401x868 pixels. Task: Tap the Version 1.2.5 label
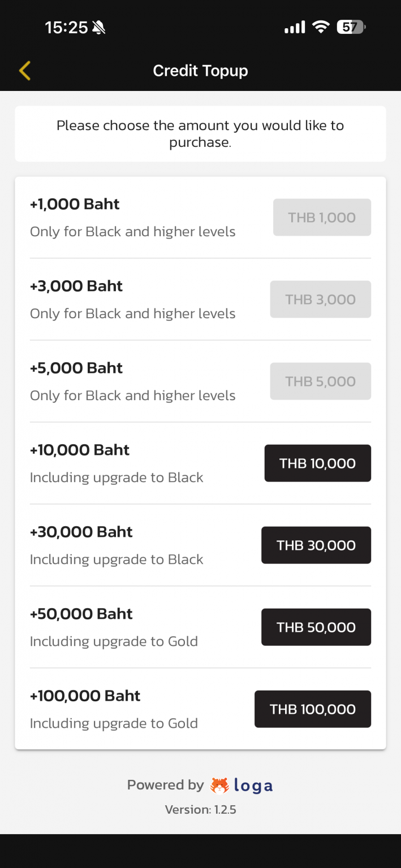point(200,809)
